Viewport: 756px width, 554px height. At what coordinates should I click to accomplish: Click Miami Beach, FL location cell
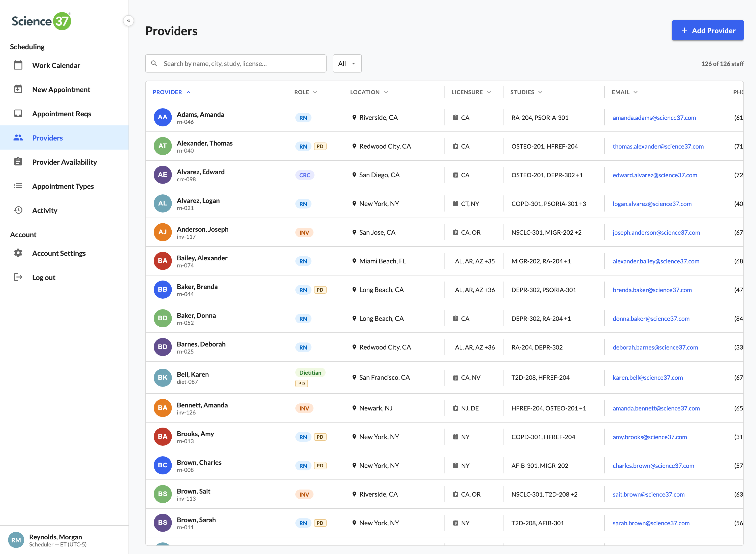coord(382,261)
